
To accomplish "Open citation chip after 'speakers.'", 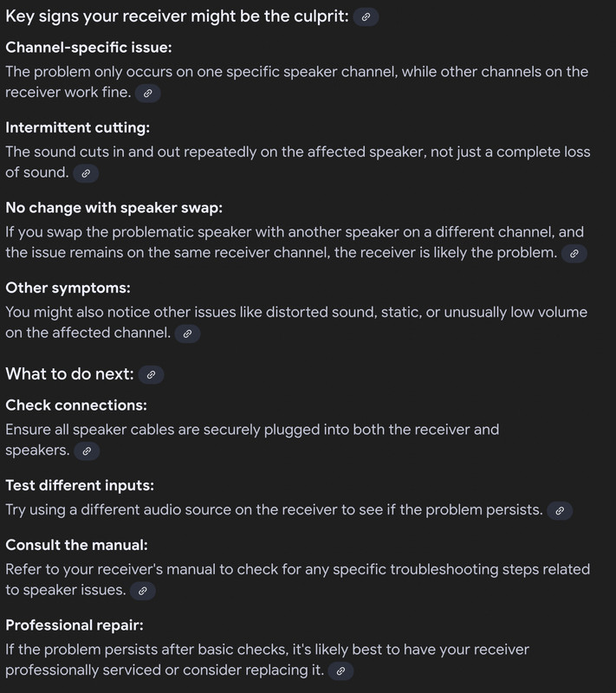I will (x=87, y=451).
